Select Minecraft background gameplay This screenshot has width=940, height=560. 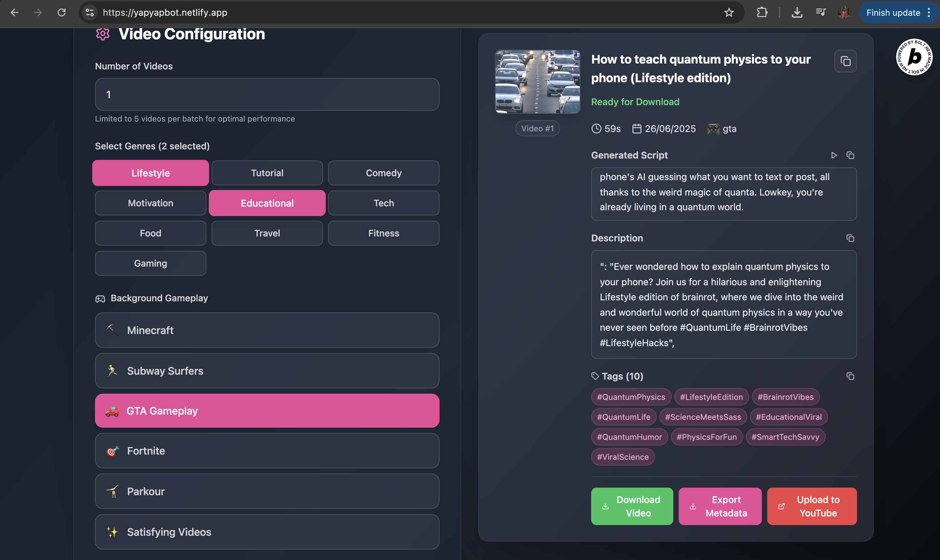click(267, 330)
